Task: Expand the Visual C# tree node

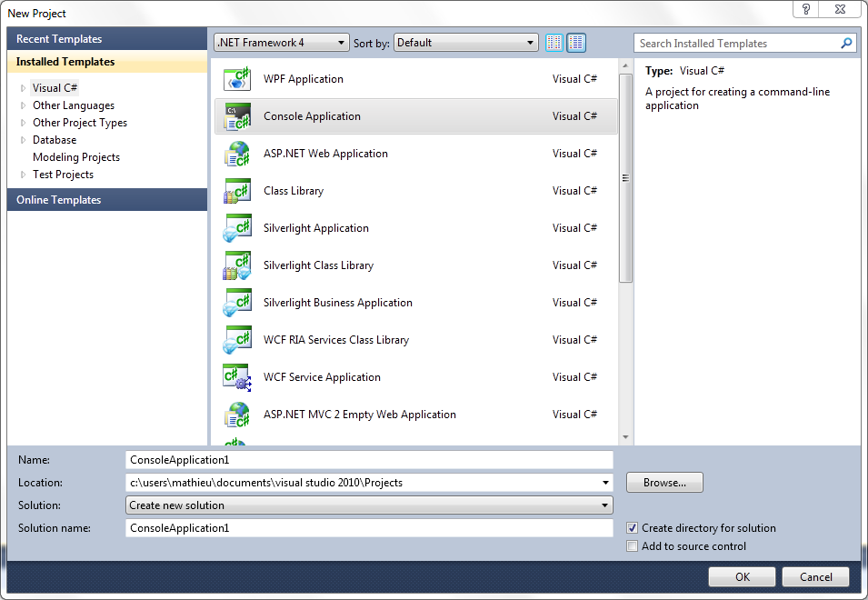Action: point(23,87)
